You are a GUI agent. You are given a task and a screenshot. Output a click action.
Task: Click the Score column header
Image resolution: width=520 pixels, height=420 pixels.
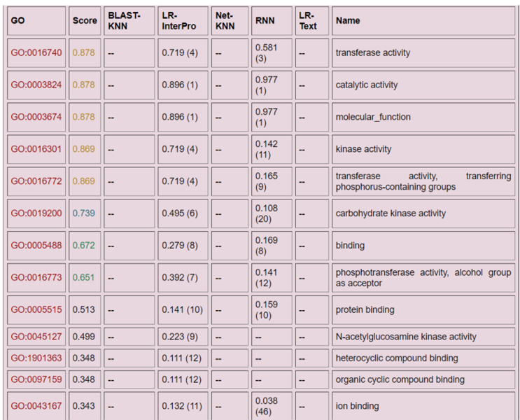pos(85,21)
